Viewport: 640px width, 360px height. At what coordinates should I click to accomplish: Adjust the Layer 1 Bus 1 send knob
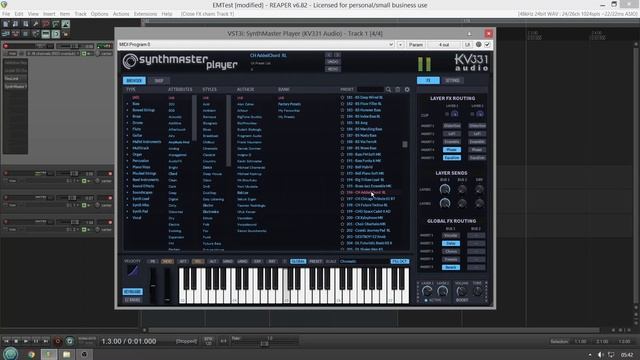click(444, 189)
